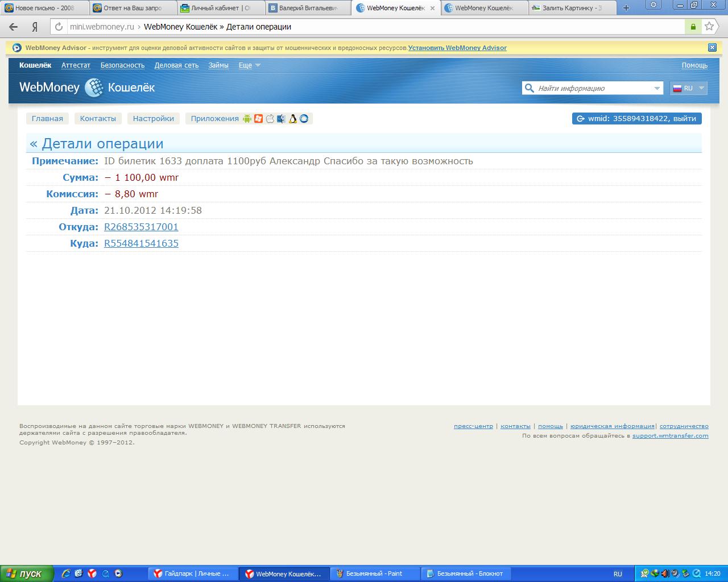
Task: Click 'Установить WebMoney Advisor' link
Action: click(x=457, y=48)
